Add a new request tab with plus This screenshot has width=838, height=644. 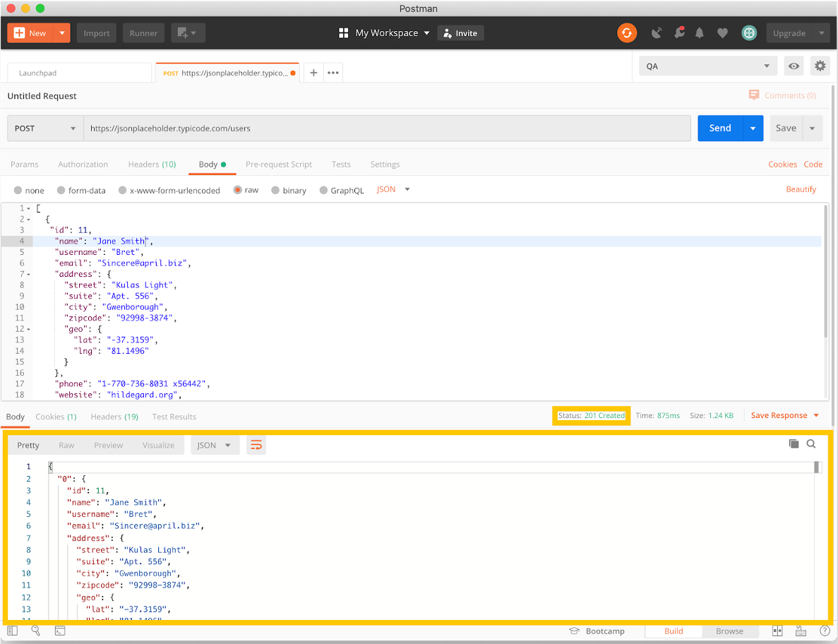point(313,73)
